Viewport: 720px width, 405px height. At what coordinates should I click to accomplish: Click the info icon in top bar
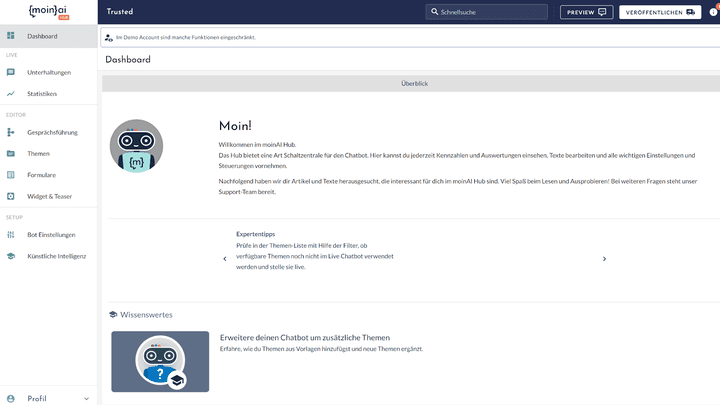(x=714, y=12)
